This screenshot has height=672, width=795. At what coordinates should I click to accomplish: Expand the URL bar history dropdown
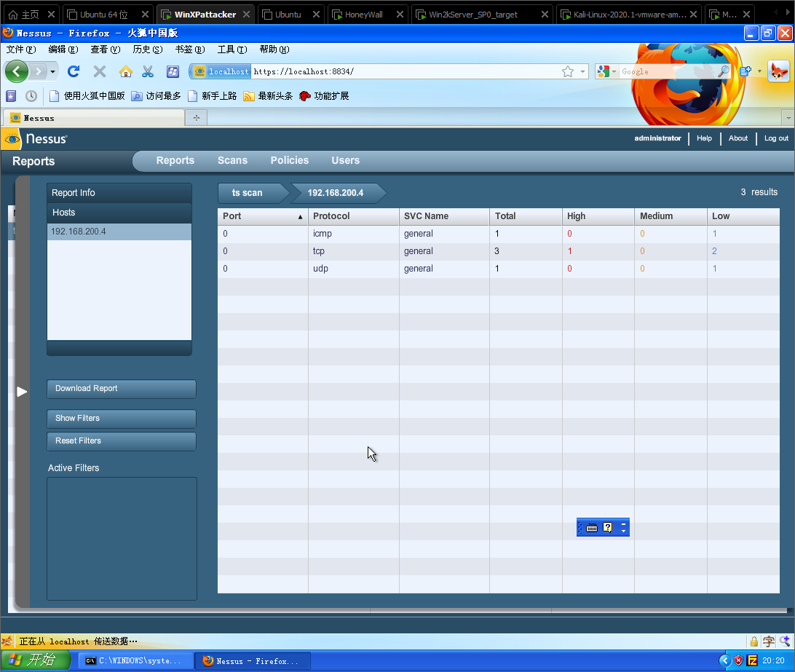(x=582, y=71)
